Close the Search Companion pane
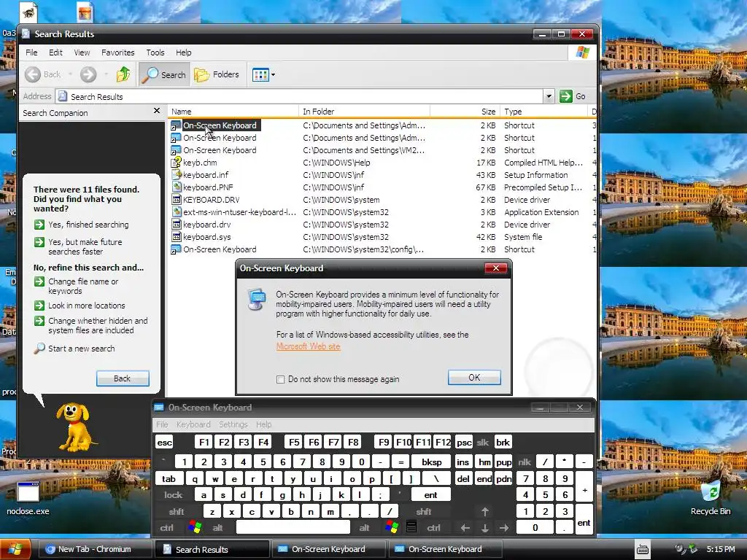Viewport: 747px width, 560px height. click(x=157, y=111)
